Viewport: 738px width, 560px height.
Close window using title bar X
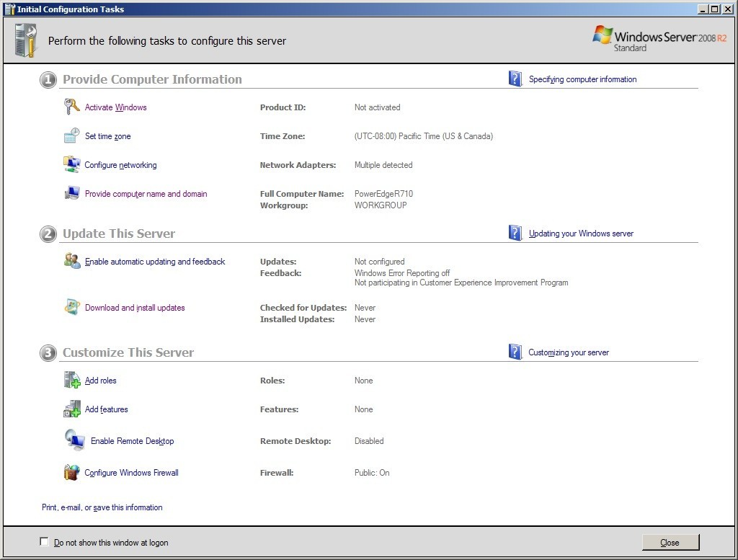pos(727,9)
